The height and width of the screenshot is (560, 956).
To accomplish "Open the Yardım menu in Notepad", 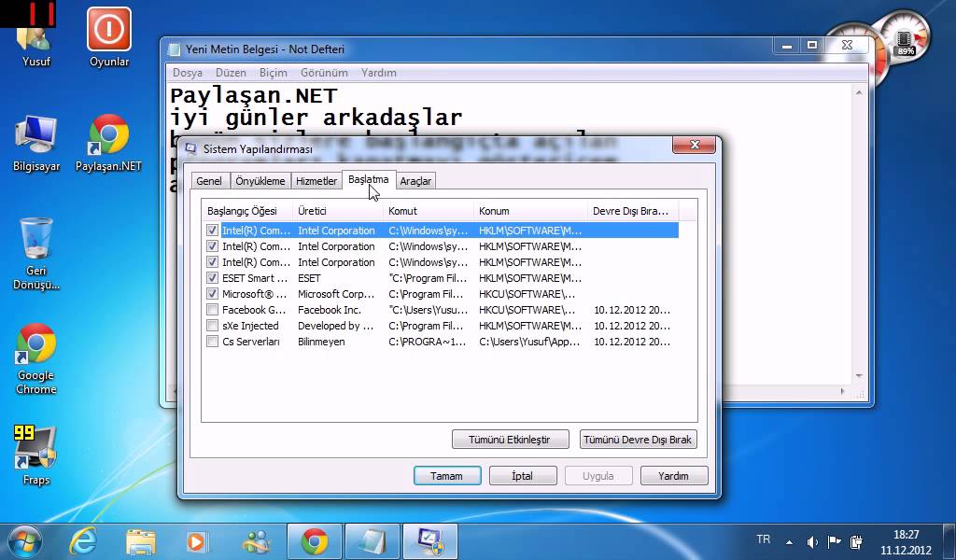I will (x=379, y=73).
